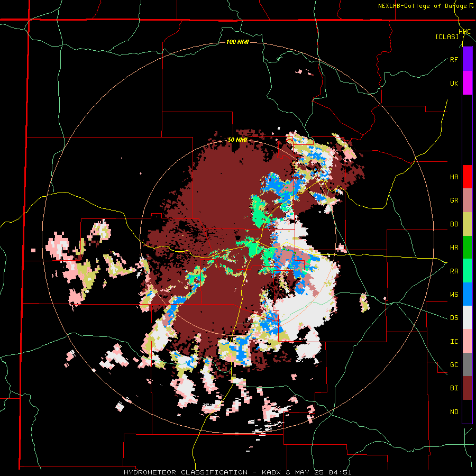Screen dimensions: 476x476
Task: Click the IC legend label
Action: click(454, 342)
